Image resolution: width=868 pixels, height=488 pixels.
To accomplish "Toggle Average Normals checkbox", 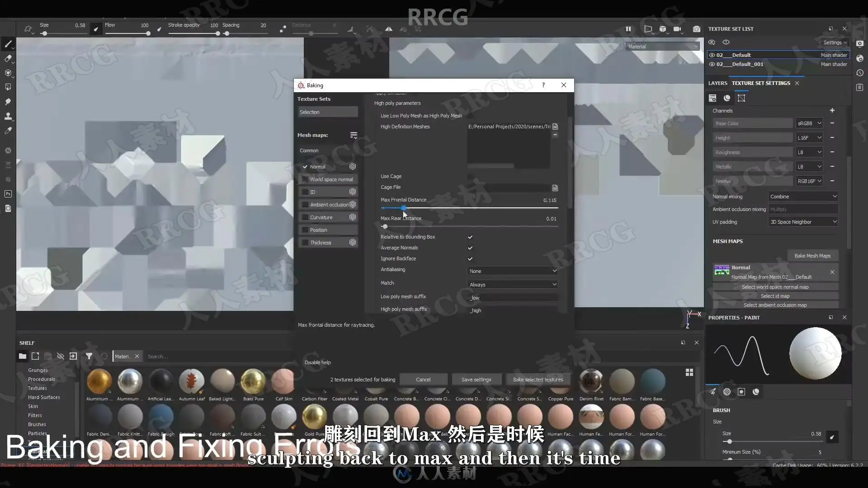I will (x=470, y=248).
